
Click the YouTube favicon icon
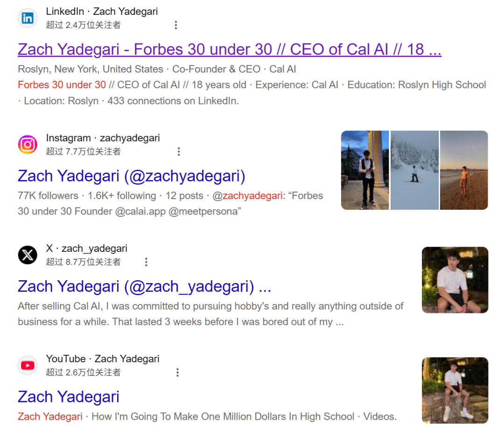click(28, 366)
